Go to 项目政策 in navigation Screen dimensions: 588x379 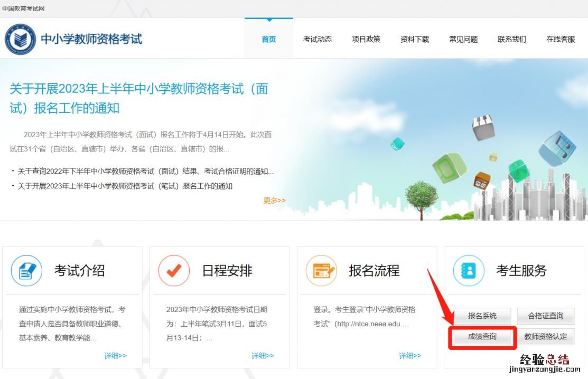tap(366, 39)
